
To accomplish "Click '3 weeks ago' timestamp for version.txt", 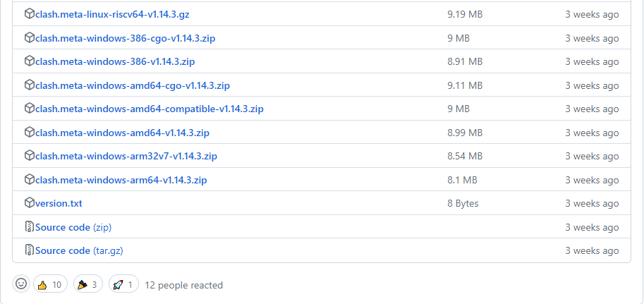I will click(592, 203).
